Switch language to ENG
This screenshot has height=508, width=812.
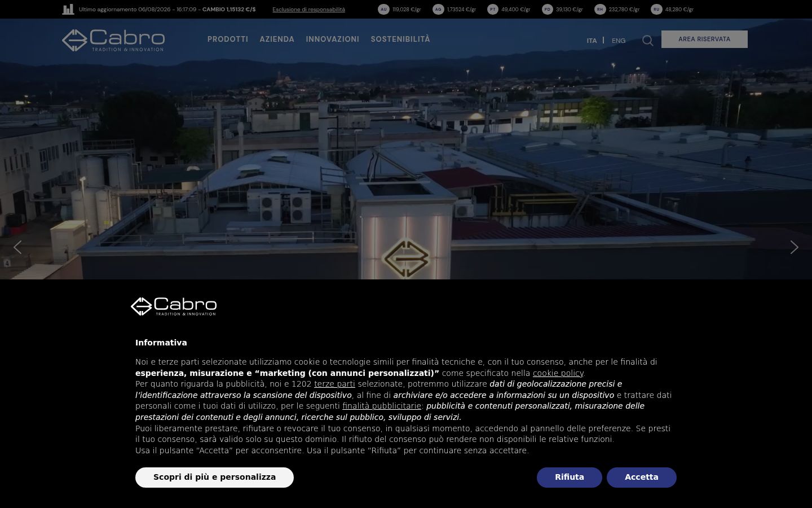[x=619, y=41]
